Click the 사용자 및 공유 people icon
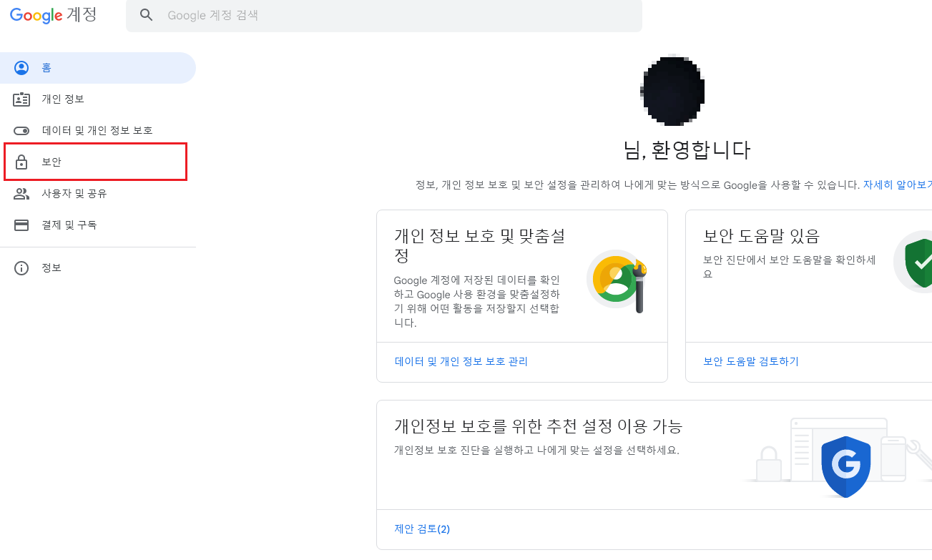This screenshot has height=560, width=932. pos(21,194)
